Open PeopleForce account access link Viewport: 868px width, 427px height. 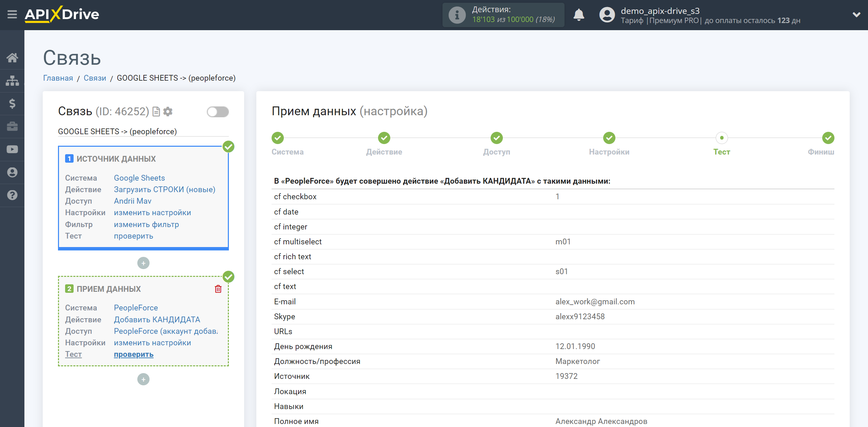tap(166, 331)
